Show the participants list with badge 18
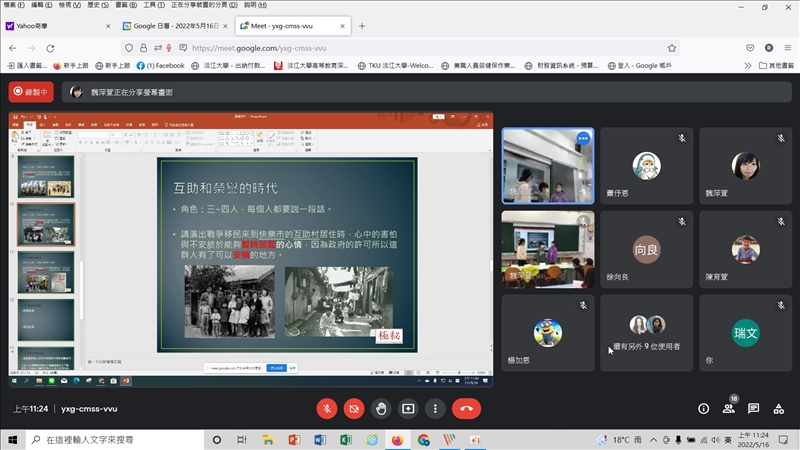 pos(729,408)
